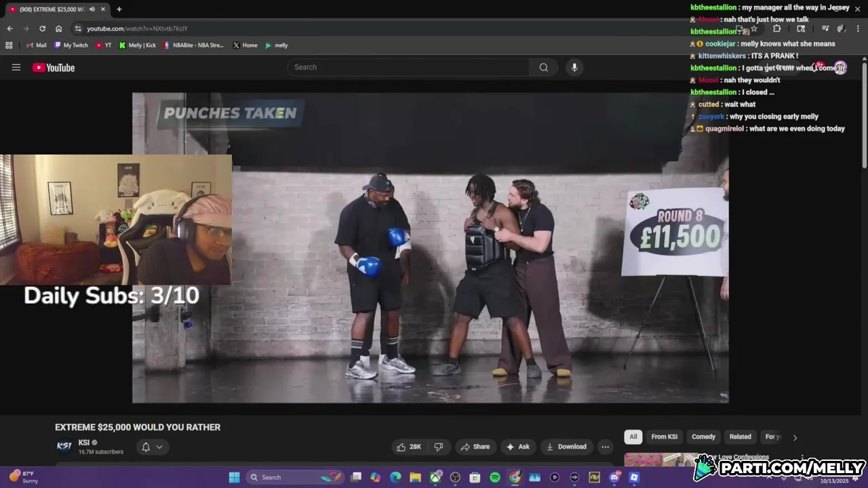Switch to Chrome on the taskbar
The height and width of the screenshot is (488, 868).
[515, 477]
